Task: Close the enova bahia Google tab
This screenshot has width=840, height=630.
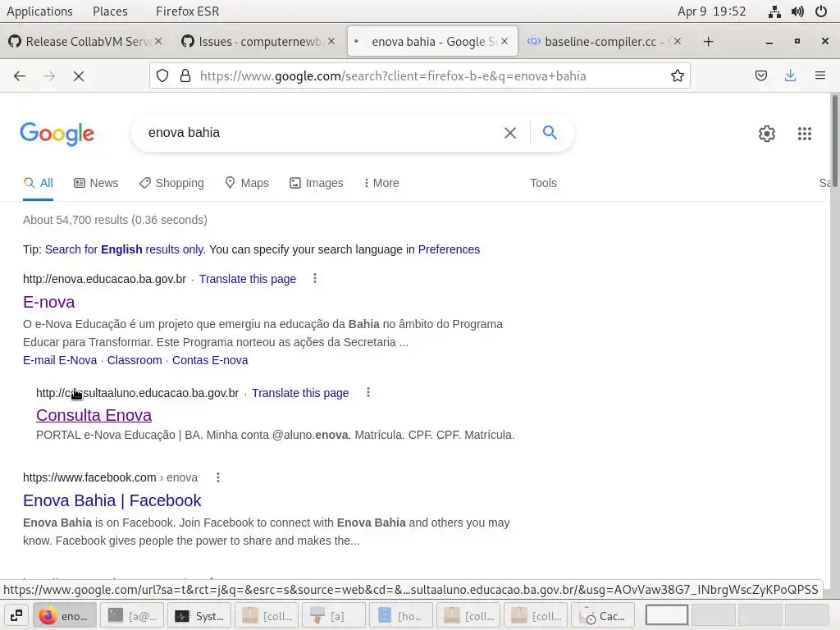Action: 504,41
